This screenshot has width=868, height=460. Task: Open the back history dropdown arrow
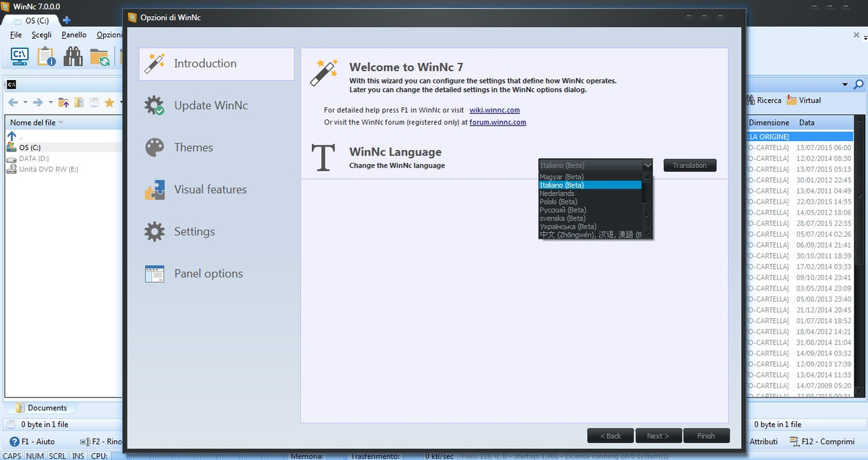(25, 102)
